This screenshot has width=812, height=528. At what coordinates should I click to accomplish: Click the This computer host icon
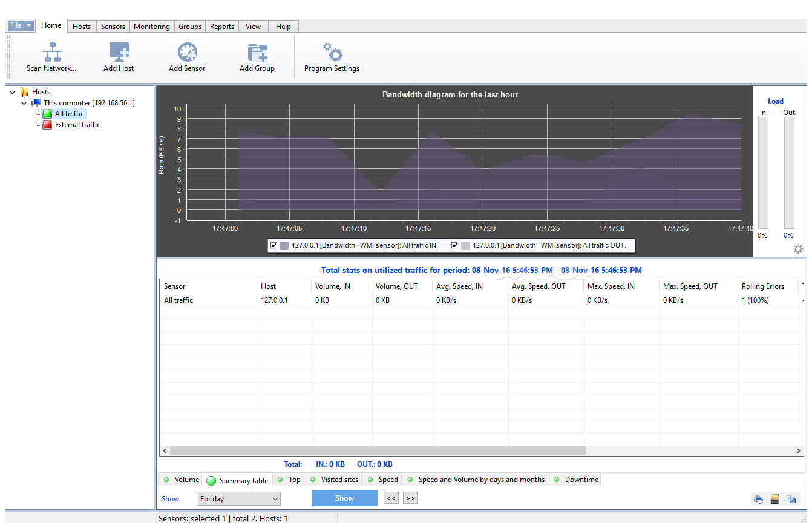coord(36,103)
